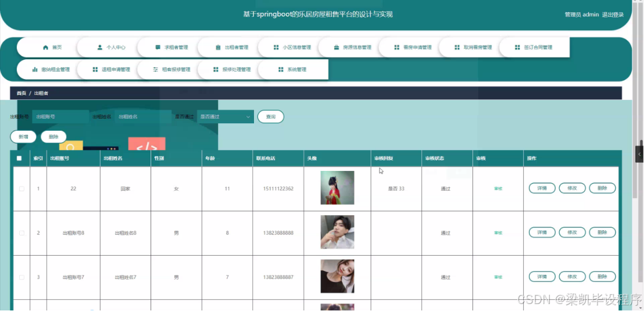Select the 出租者管理 menu label
The image size is (644, 311).
237,48
